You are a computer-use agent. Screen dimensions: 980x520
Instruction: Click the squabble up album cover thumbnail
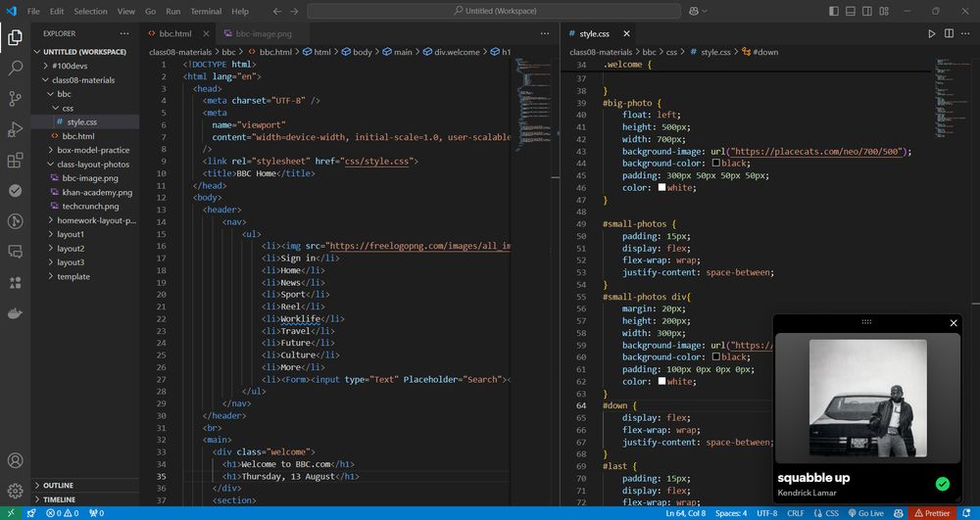[x=867, y=399]
